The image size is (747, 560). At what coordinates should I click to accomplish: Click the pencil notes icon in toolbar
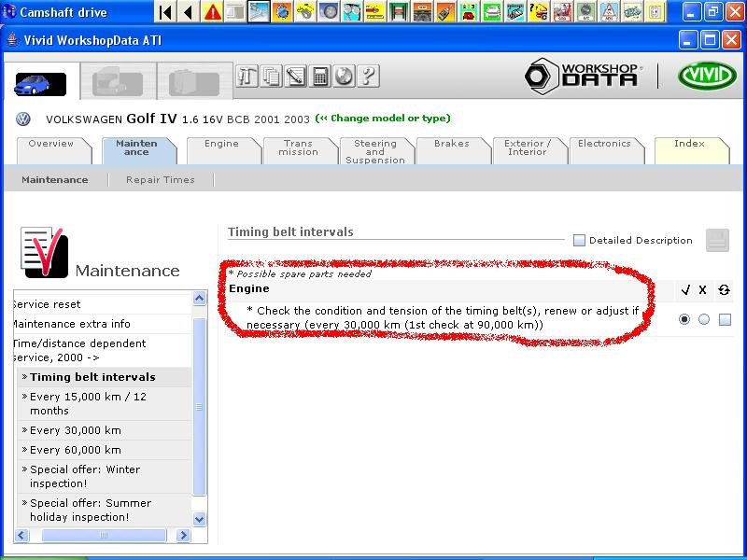(x=296, y=77)
